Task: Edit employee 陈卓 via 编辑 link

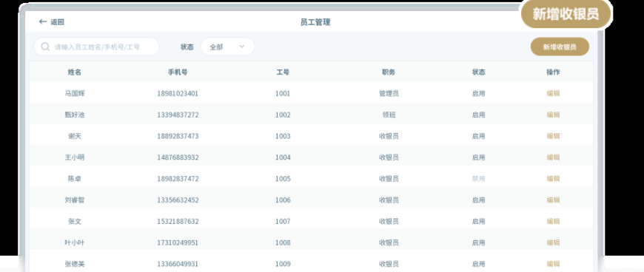Action: (553, 179)
